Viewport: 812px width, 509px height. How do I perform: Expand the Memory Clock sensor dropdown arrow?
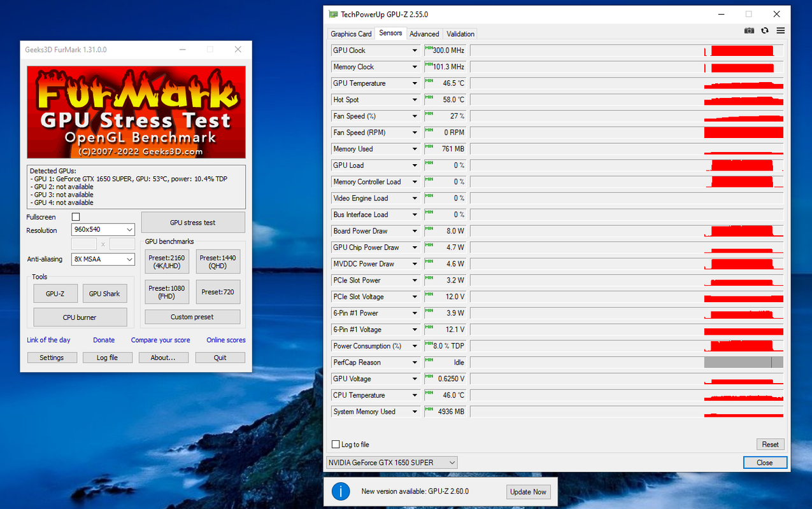click(x=415, y=67)
